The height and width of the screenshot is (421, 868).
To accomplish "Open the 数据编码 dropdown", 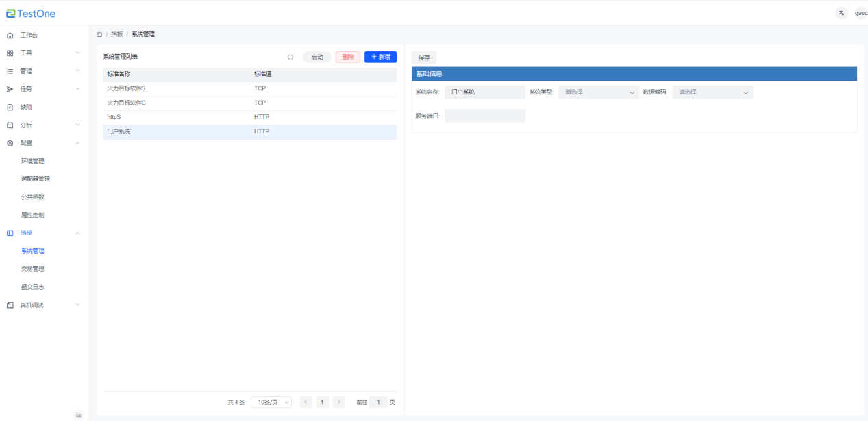I will coord(712,92).
